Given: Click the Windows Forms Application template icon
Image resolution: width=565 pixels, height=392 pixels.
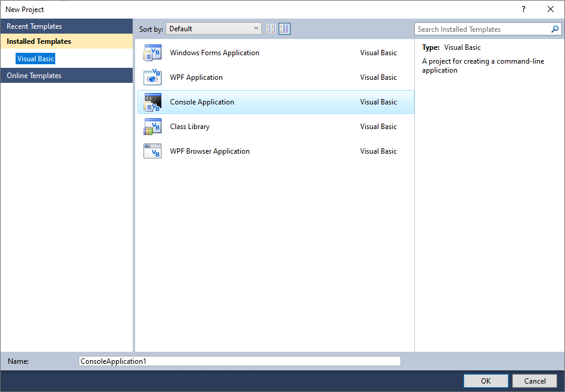Looking at the screenshot, I should pyautogui.click(x=153, y=53).
